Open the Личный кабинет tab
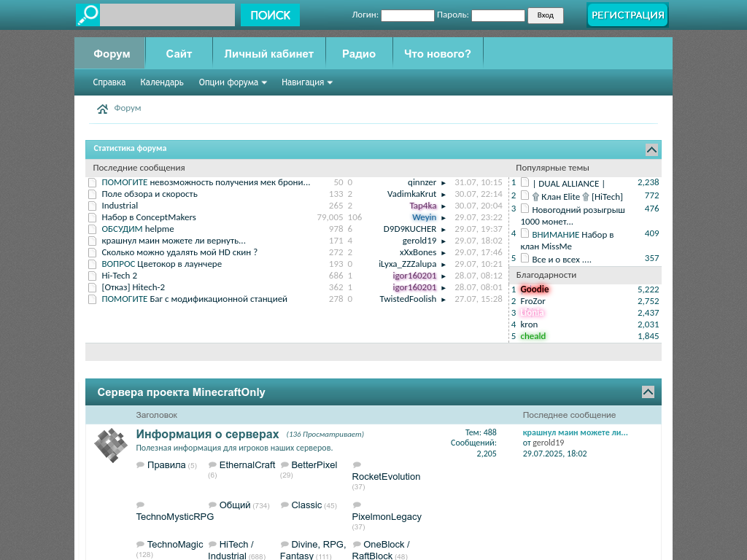 pyautogui.click(x=268, y=54)
